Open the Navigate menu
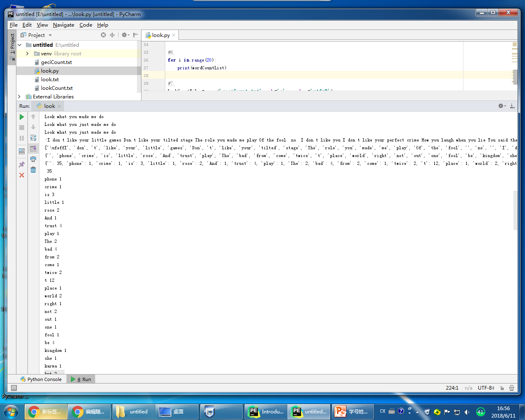 (x=64, y=25)
